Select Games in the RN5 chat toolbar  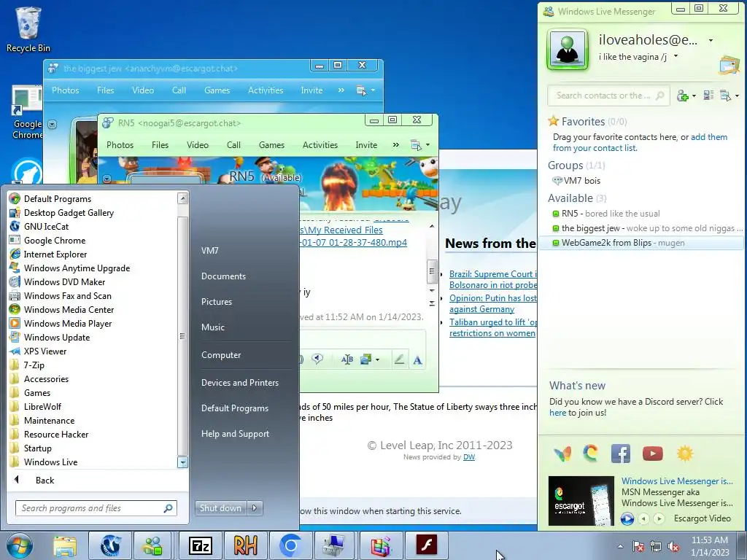(271, 145)
